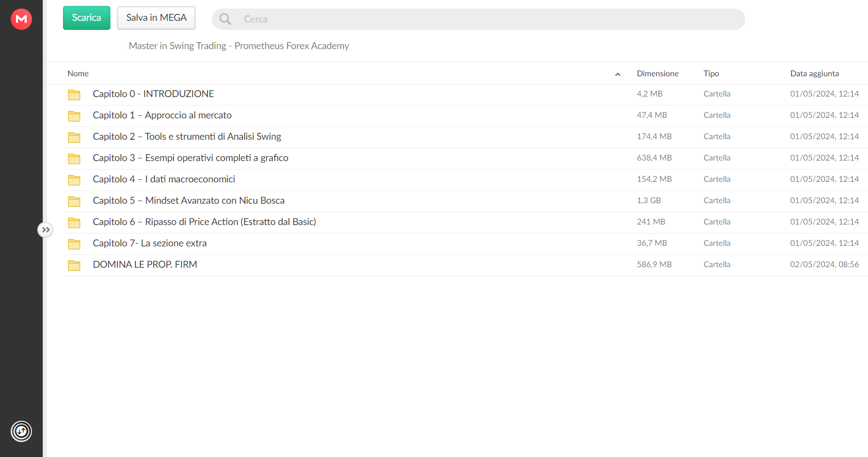The image size is (868, 457).
Task: Select Capitolo 2 – Tools e strumenti folder
Action: click(187, 137)
